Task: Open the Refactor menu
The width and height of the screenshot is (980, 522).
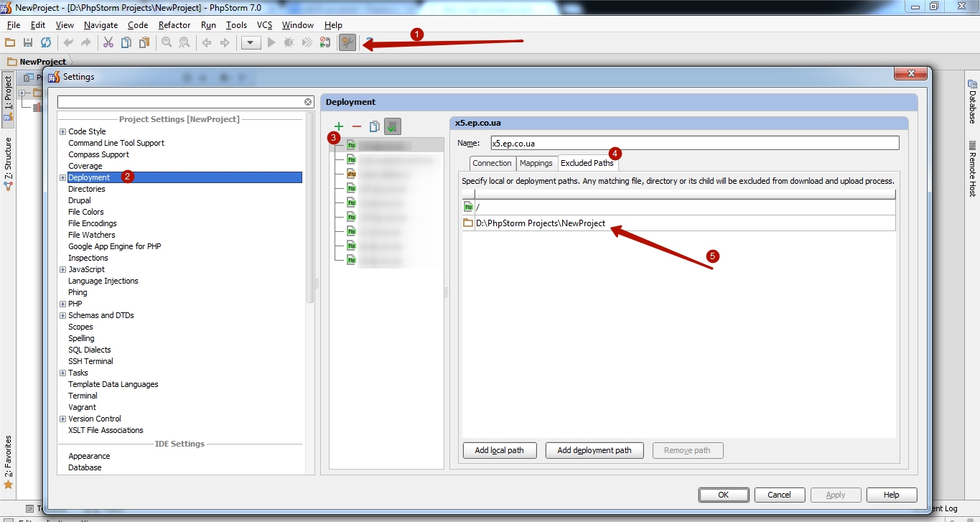Action: pos(174,25)
